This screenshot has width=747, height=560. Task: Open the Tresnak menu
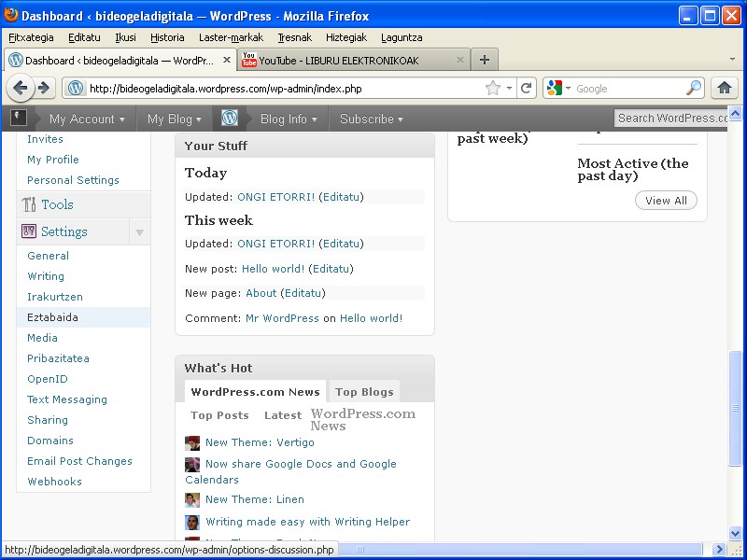pos(295,37)
